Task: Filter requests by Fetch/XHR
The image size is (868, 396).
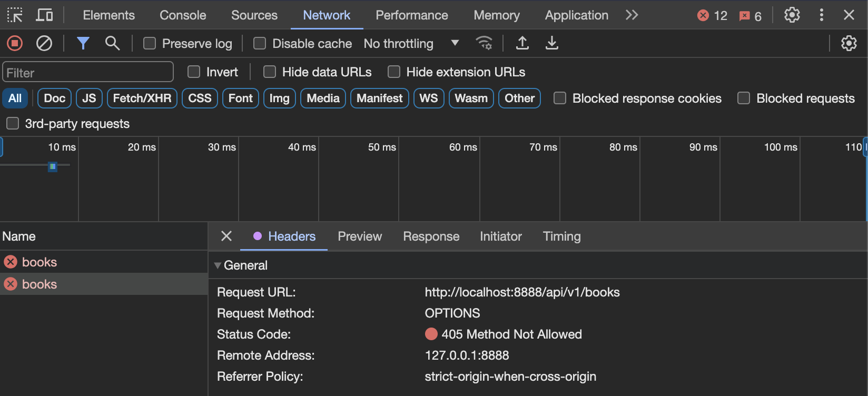Action: pos(142,98)
